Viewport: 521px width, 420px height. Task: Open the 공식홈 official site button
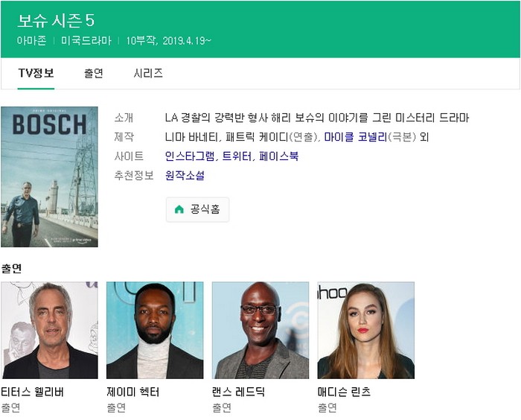point(197,209)
